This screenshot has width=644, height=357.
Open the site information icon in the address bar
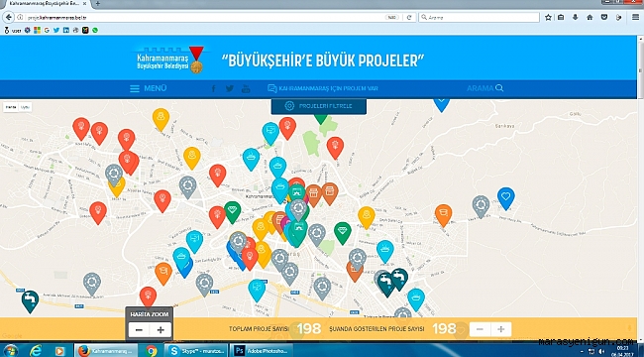point(20,18)
